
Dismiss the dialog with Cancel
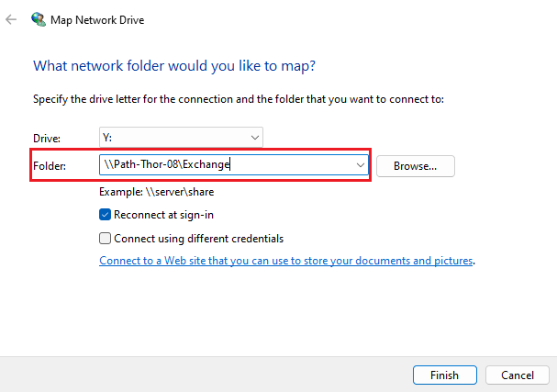click(x=518, y=375)
